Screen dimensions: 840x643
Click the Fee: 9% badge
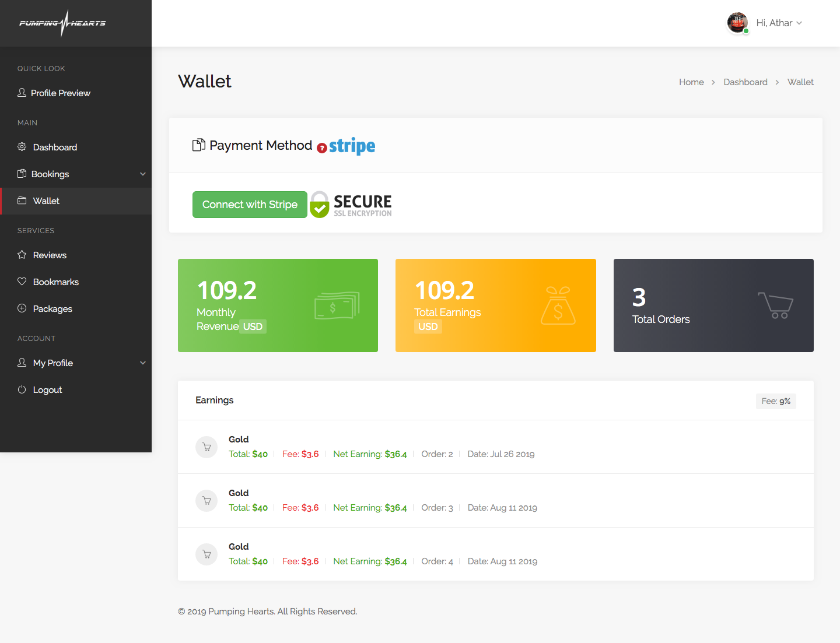click(776, 401)
